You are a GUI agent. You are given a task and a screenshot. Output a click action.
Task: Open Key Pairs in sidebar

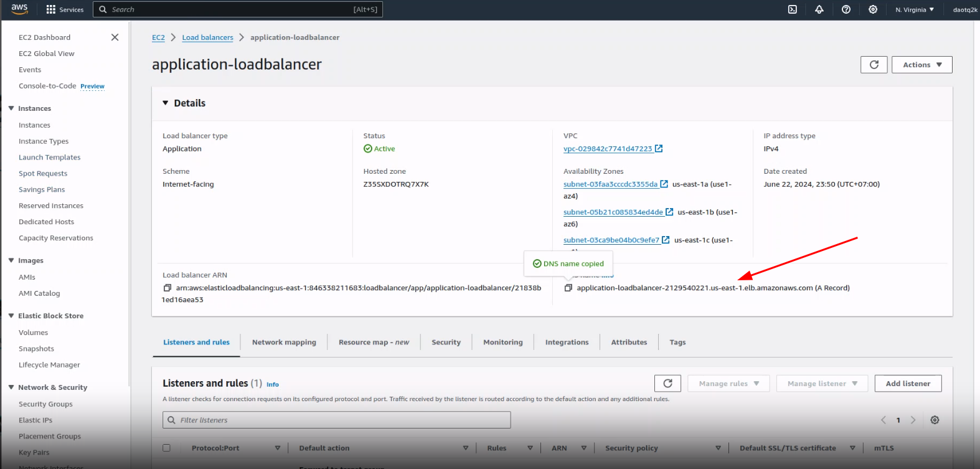coord(34,453)
